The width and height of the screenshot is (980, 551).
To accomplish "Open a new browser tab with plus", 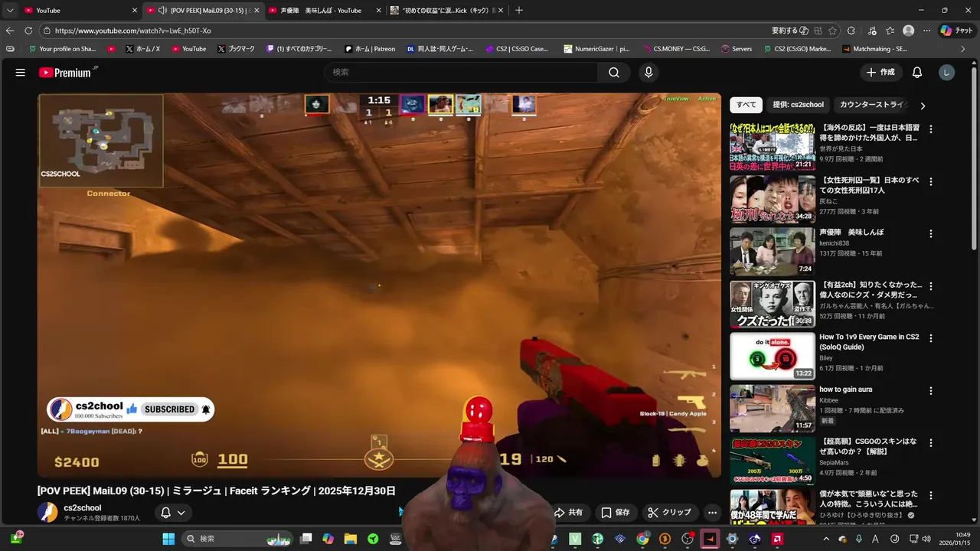I will 519,10.
